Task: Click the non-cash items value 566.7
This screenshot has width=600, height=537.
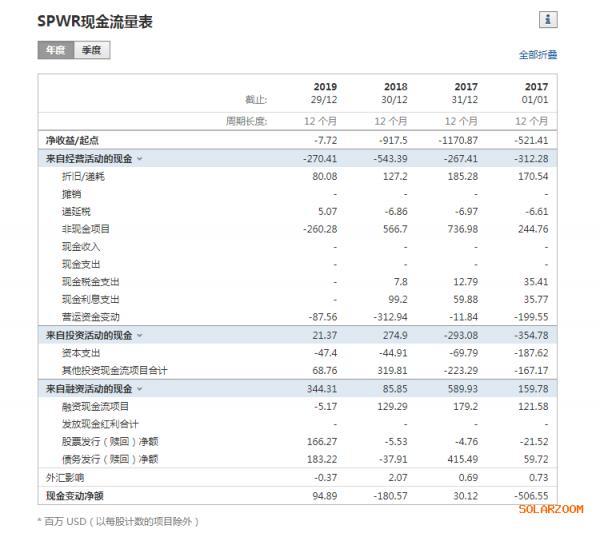Action: (x=395, y=229)
